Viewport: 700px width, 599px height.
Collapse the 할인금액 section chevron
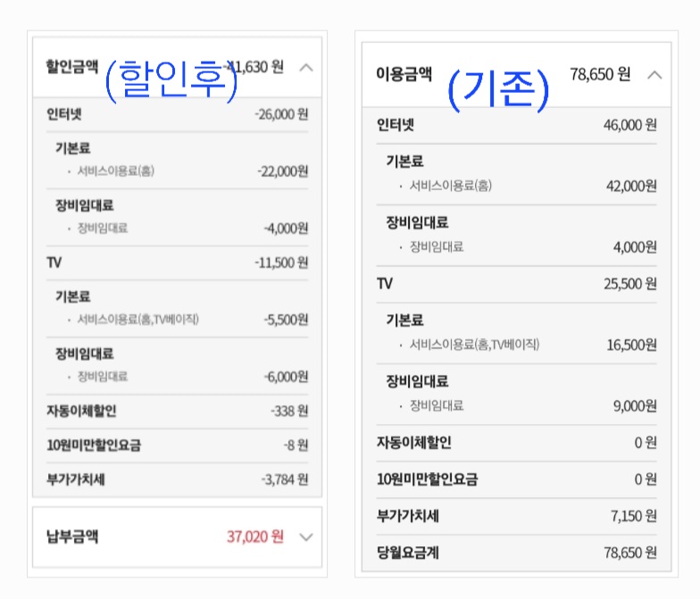pyautogui.click(x=305, y=67)
